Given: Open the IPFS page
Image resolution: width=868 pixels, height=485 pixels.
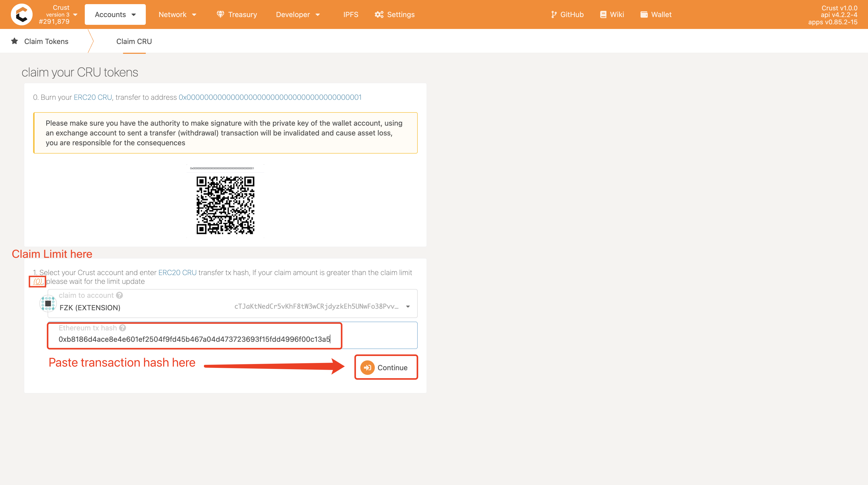Looking at the screenshot, I should tap(351, 14).
